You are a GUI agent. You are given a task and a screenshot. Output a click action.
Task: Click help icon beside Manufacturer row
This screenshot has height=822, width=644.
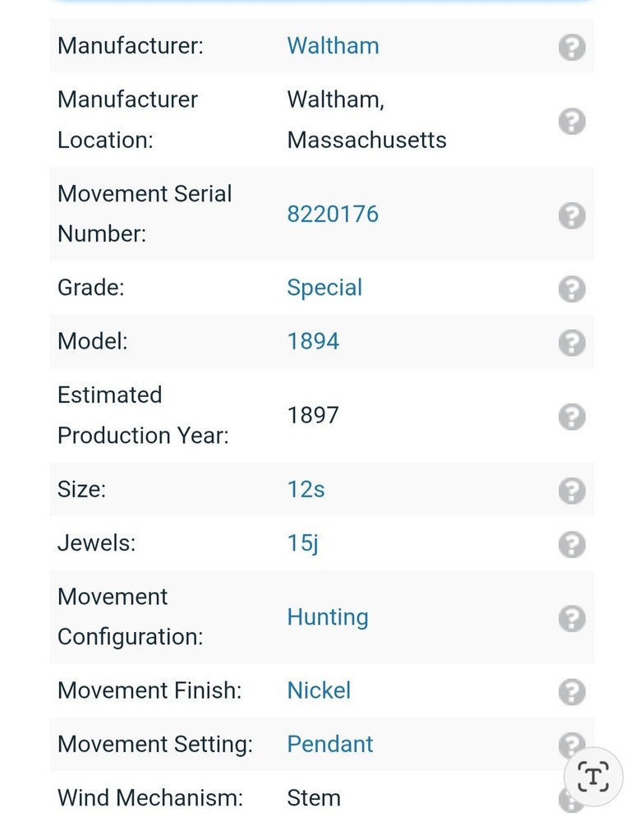coord(572,47)
